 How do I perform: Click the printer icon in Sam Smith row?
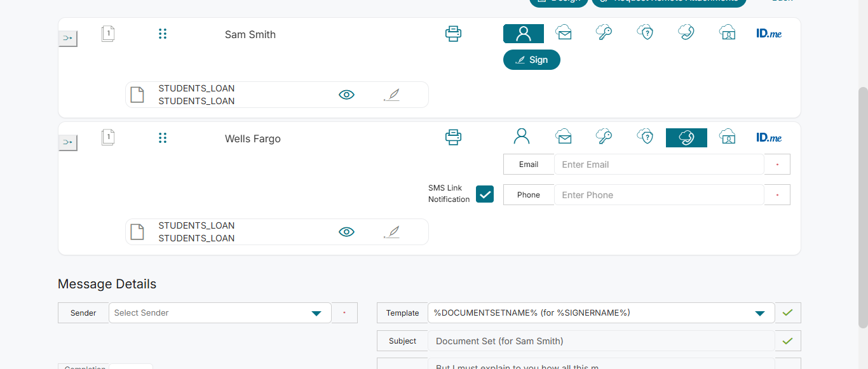coord(453,34)
